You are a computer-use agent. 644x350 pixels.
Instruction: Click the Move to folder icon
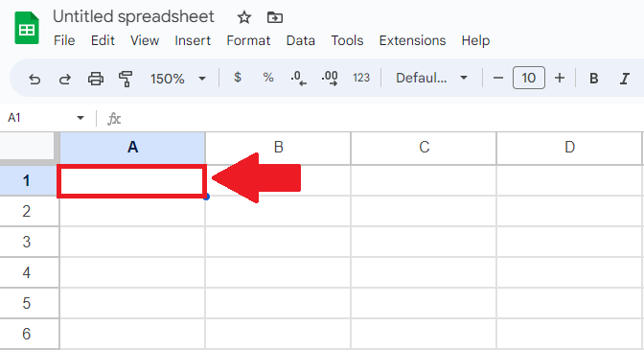(x=275, y=17)
